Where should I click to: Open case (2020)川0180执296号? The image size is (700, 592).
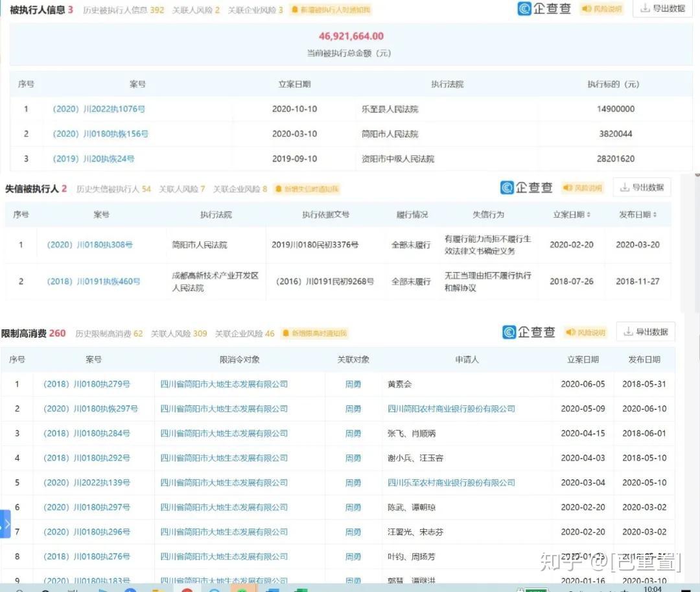pyautogui.click(x=87, y=532)
